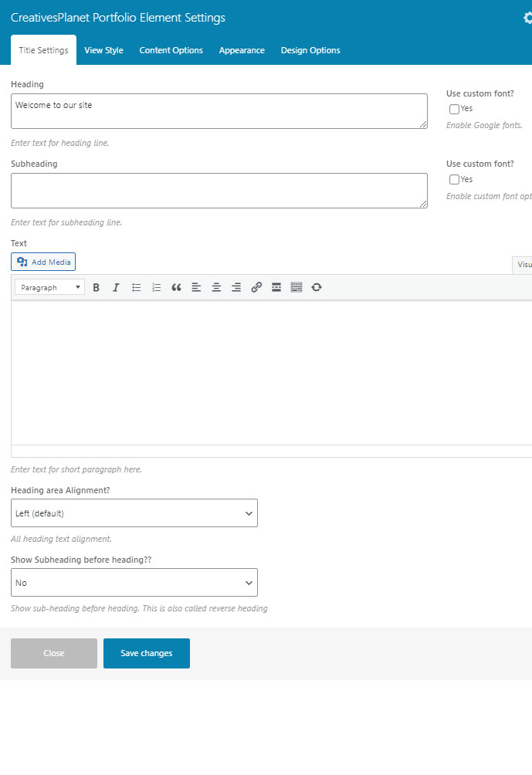Click into the Subheading text field
The image size is (532, 775).
(219, 190)
